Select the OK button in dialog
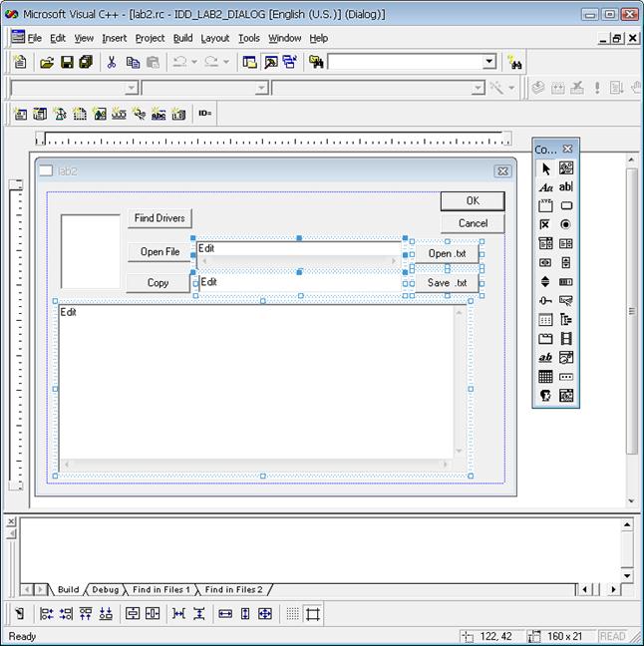This screenshot has height=646, width=644. click(x=473, y=201)
